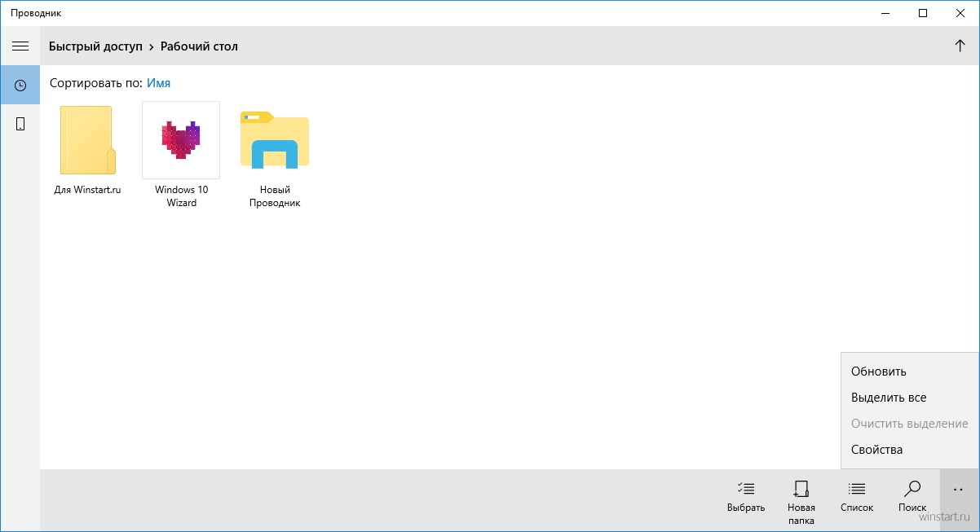Go up one level with arrow icon
Image resolution: width=980 pixels, height=532 pixels.
tap(960, 46)
